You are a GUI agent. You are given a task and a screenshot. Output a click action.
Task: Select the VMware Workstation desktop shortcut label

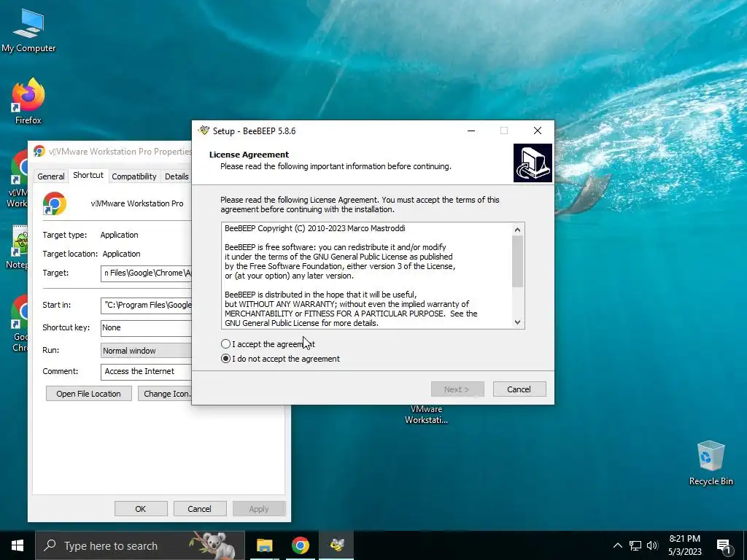[x=426, y=414]
